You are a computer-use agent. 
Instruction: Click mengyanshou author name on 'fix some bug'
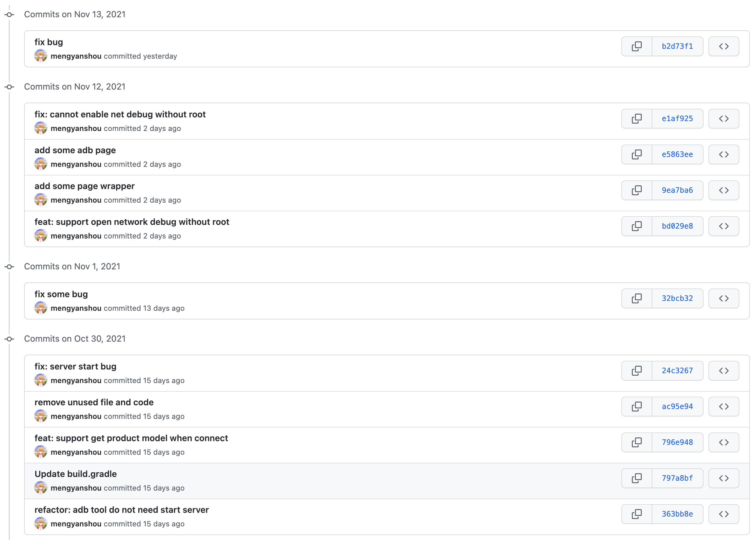tap(76, 308)
